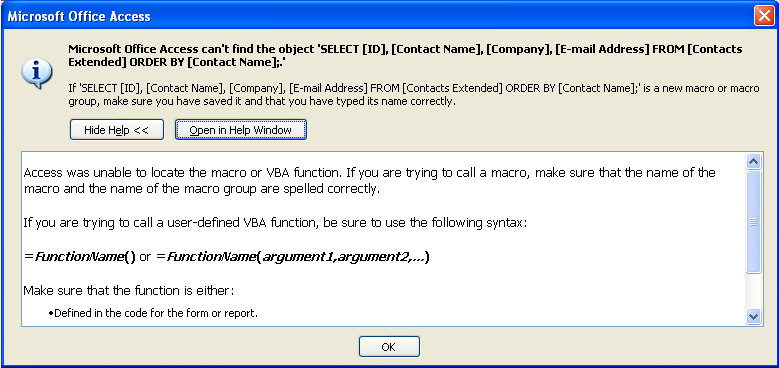Click the scrollbar track below the thumb
This screenshot has height=368, width=779.
754,291
